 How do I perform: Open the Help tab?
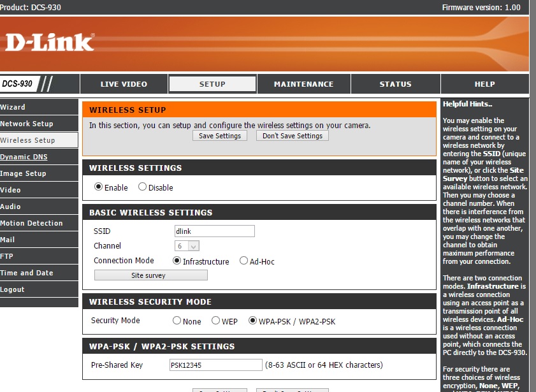(485, 84)
